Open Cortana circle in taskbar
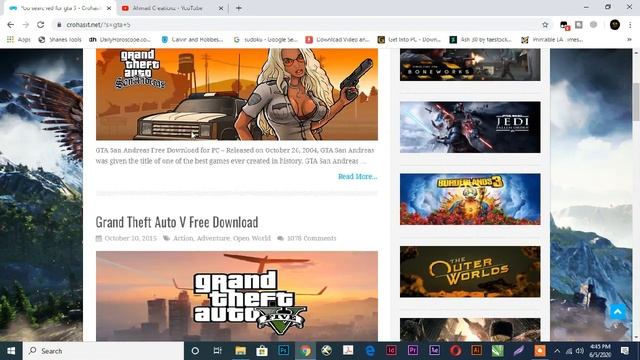This screenshot has height=360, width=640. tap(195, 351)
